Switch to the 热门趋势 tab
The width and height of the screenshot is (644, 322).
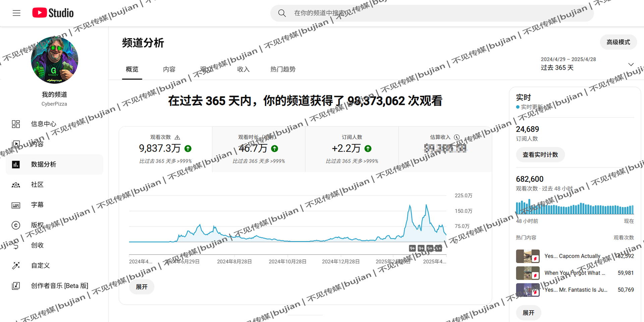pos(283,69)
